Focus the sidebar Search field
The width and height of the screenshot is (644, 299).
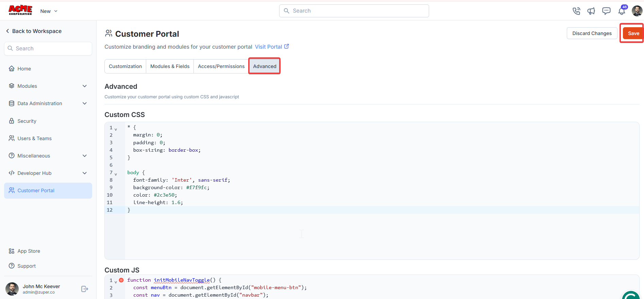click(x=48, y=49)
